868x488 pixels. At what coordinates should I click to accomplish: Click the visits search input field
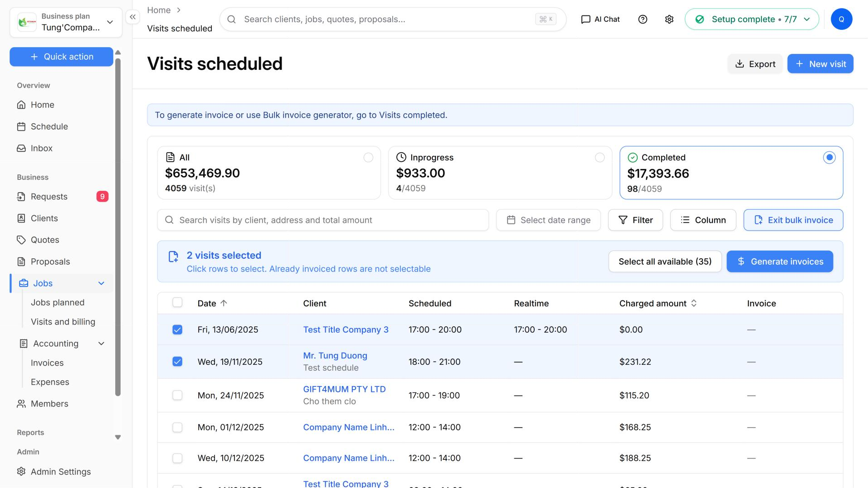(x=322, y=220)
